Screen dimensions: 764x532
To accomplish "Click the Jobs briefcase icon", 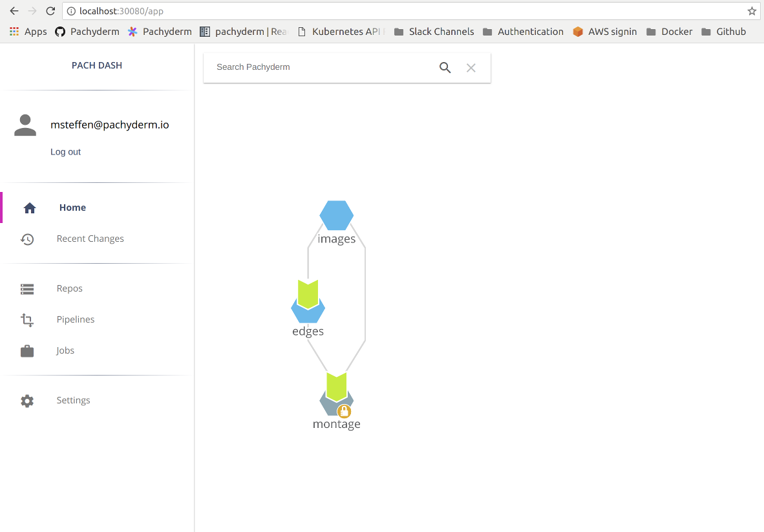I will (27, 351).
